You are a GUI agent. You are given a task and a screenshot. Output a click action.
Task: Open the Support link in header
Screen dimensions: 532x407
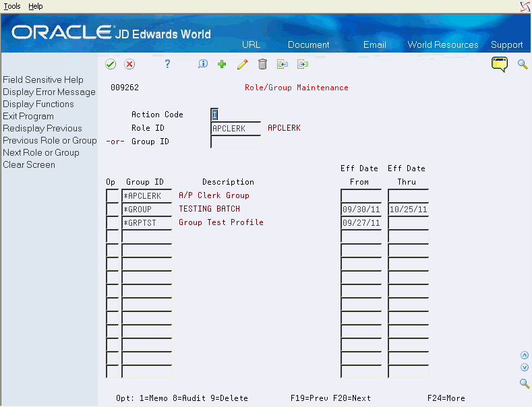[506, 44]
